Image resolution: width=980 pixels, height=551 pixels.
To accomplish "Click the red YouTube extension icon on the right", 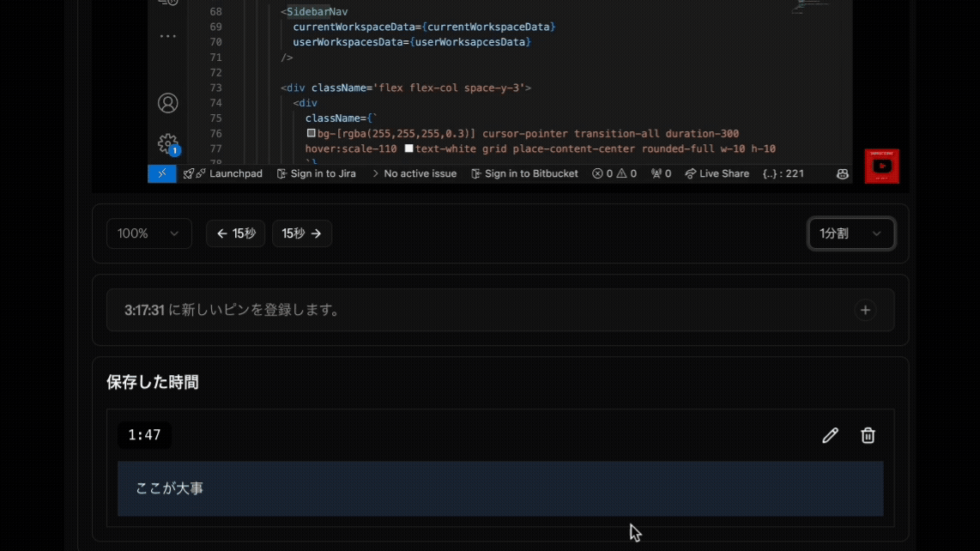I will pos(881,166).
